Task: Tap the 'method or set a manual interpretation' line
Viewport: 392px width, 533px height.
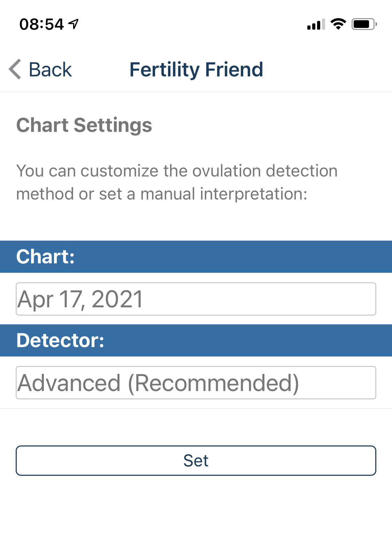Action: click(x=162, y=194)
